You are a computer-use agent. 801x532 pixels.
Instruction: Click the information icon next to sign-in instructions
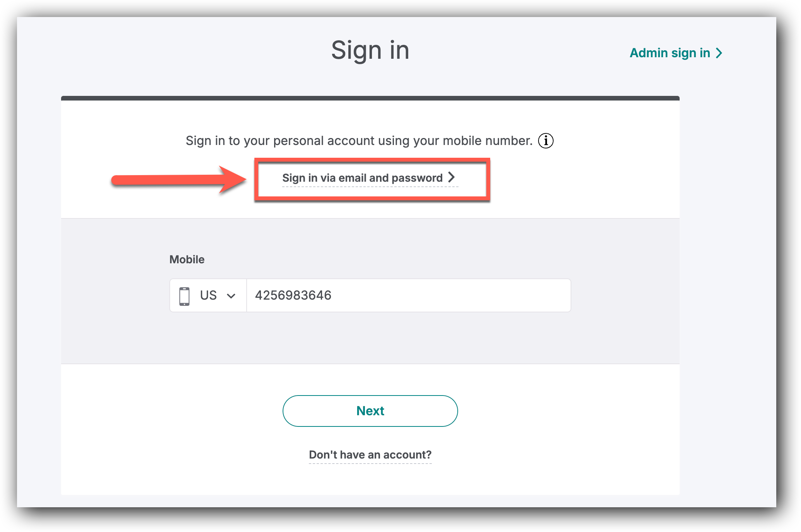point(546,141)
